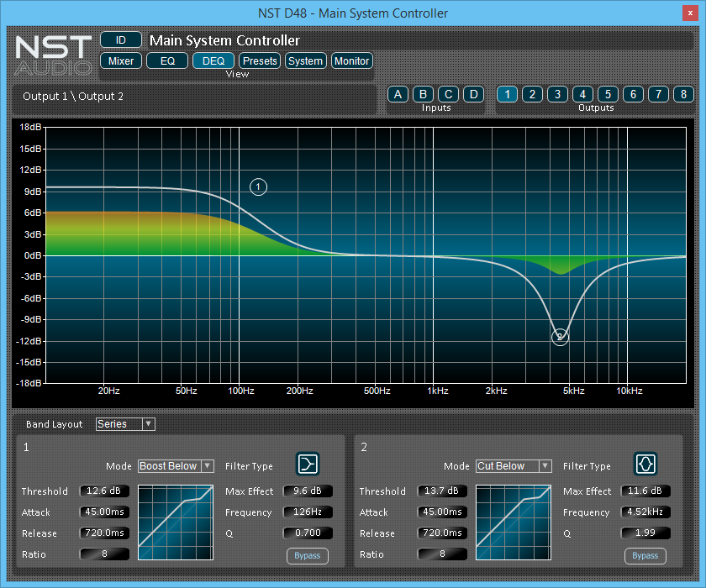The width and height of the screenshot is (706, 588).
Task: Click band 2 Release value 720.0ms
Action: (442, 533)
